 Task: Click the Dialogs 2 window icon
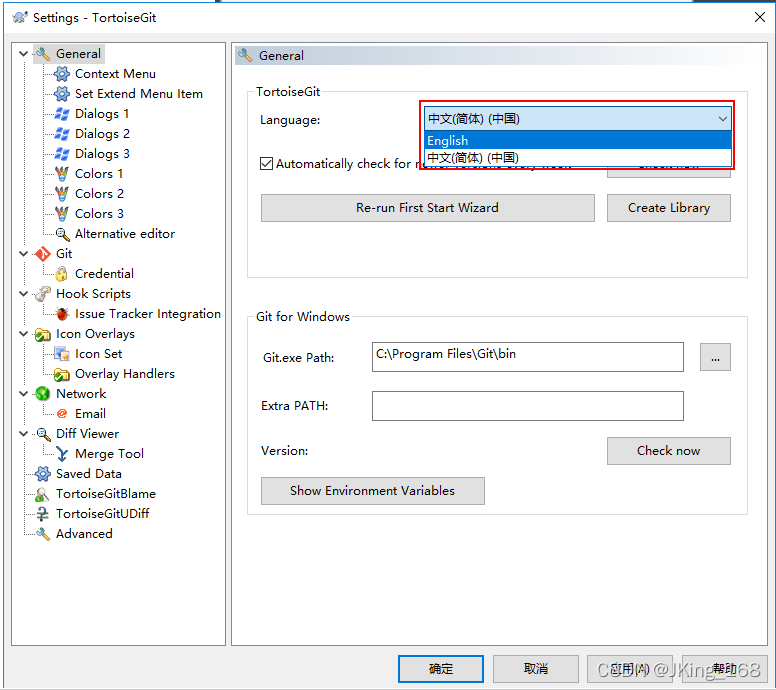point(62,134)
